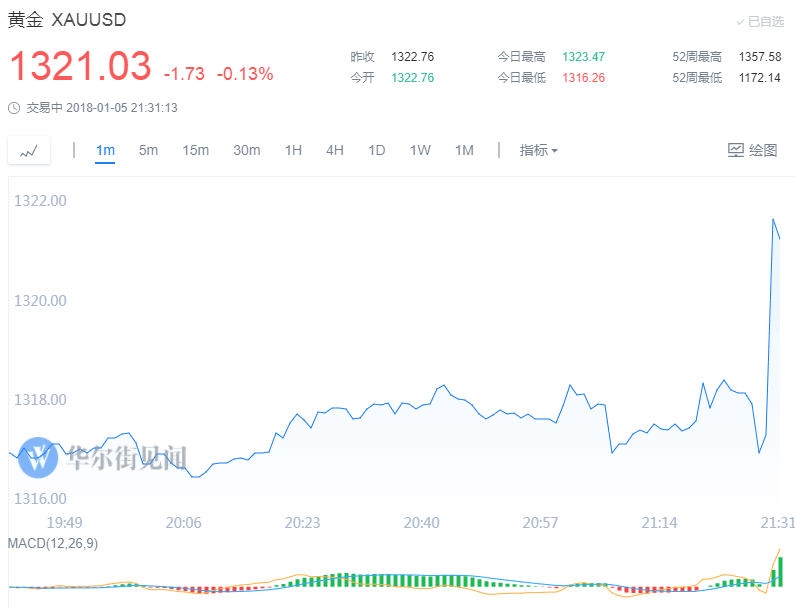The width and height of the screenshot is (795, 609).
Task: Switch to the 5m timeframe
Action: pos(148,151)
